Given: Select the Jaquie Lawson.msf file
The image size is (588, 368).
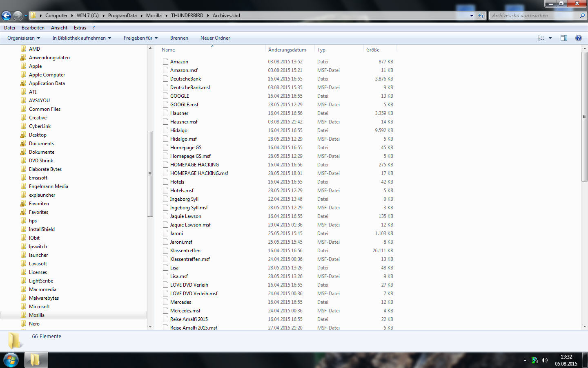Looking at the screenshot, I should pos(190,224).
